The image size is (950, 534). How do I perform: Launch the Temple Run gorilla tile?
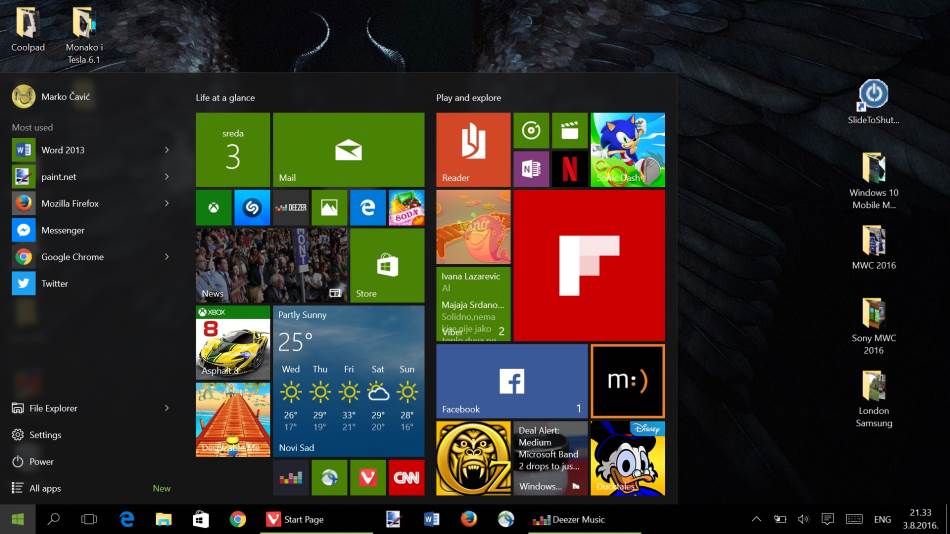473,458
